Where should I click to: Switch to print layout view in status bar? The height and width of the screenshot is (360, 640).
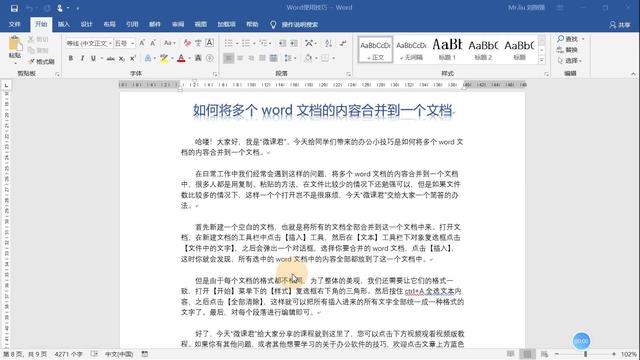pyautogui.click(x=527, y=354)
